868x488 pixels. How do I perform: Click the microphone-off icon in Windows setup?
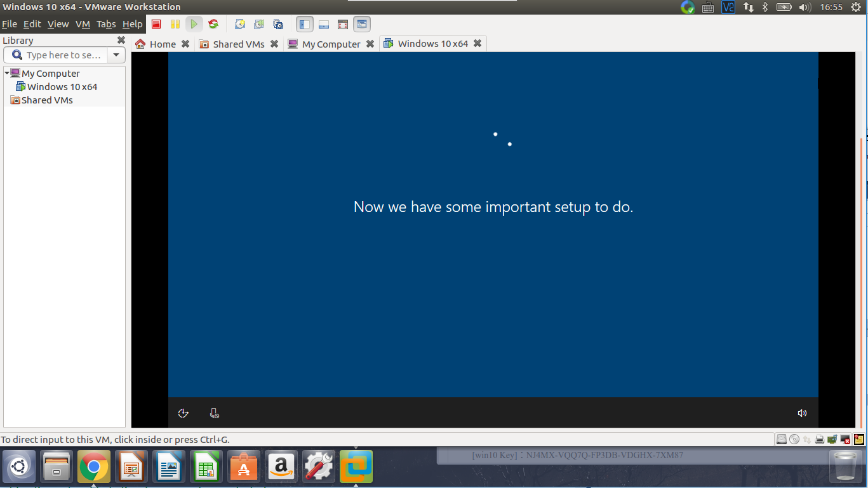(215, 413)
